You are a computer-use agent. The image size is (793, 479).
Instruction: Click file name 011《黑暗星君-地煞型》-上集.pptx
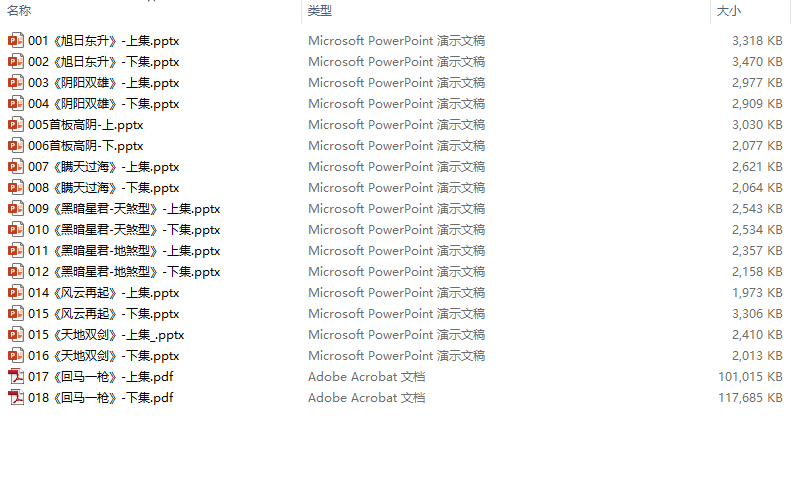coord(124,251)
